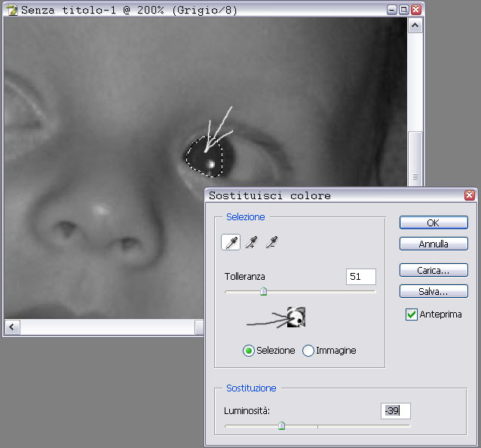Close the Senza titolo-1 document window
Viewport: 481px width, 448px height.
(416, 11)
